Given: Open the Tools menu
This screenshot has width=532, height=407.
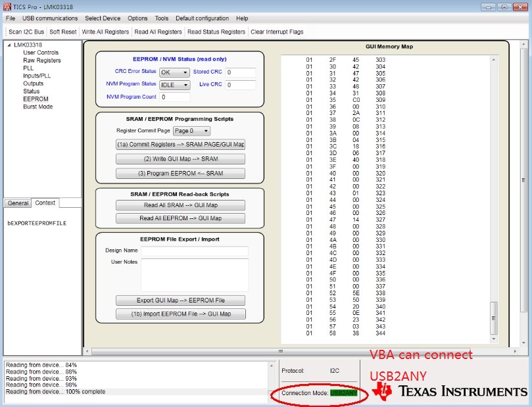Looking at the screenshot, I should click(x=162, y=18).
